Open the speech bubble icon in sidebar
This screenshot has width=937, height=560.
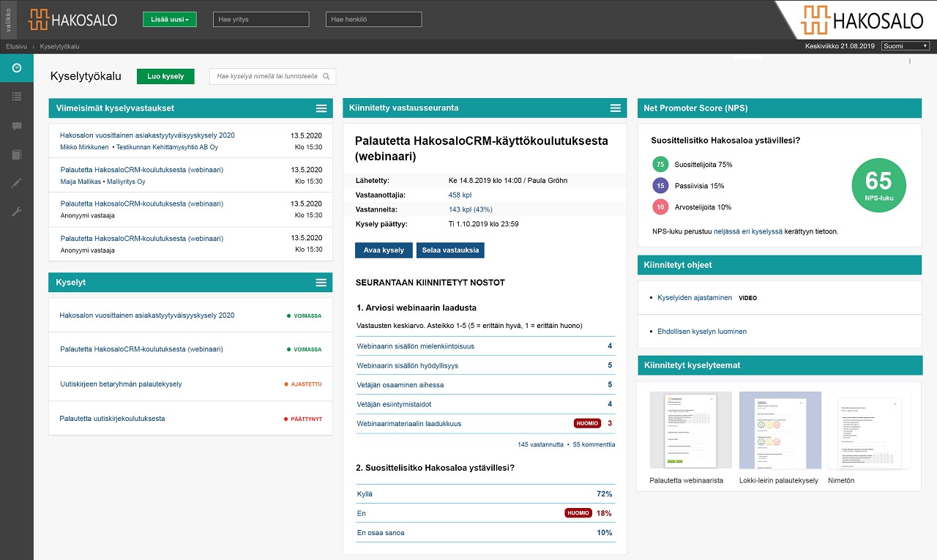[17, 126]
